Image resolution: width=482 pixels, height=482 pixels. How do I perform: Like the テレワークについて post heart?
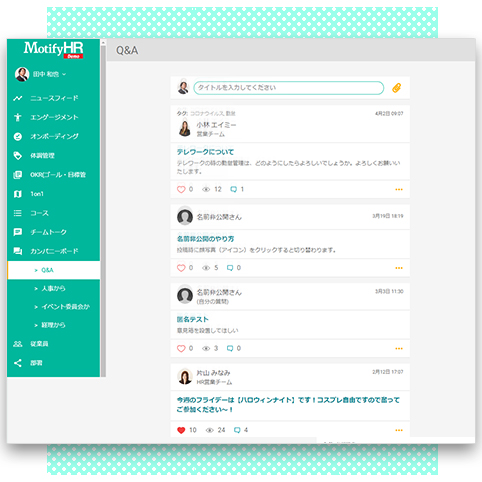coord(181,189)
